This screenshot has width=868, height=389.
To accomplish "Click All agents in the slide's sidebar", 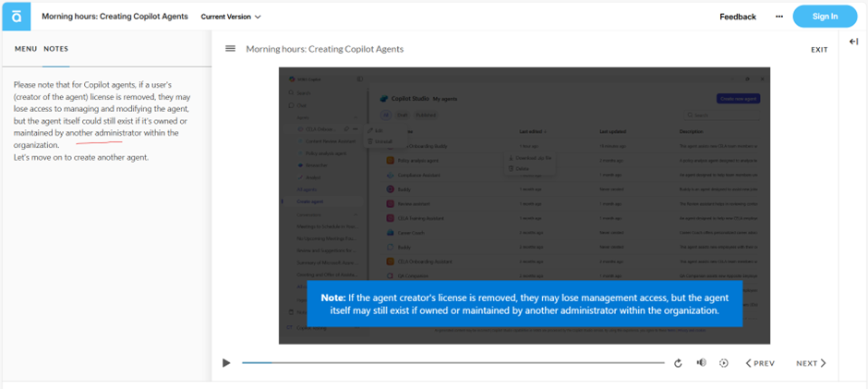I will pos(307,189).
